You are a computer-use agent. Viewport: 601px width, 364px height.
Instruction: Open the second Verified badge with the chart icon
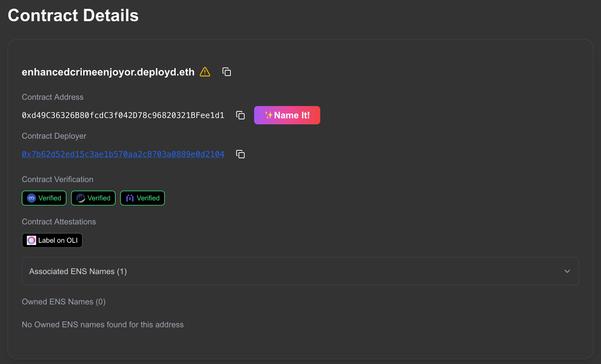pos(93,198)
